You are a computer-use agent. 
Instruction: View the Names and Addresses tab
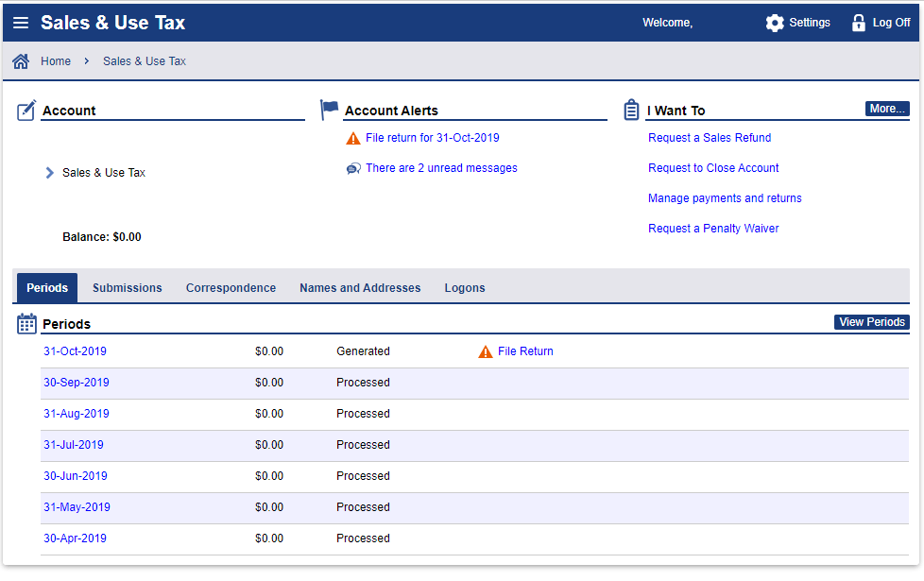[x=360, y=287]
